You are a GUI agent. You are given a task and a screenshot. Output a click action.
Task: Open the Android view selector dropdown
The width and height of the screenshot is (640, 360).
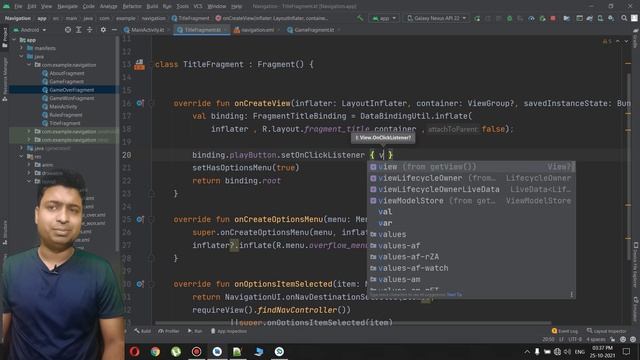pyautogui.click(x=30, y=30)
